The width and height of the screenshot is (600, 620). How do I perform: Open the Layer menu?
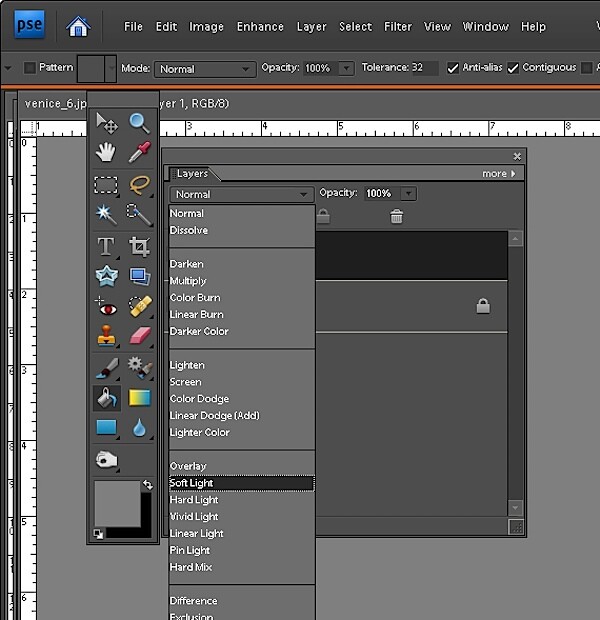point(311,27)
